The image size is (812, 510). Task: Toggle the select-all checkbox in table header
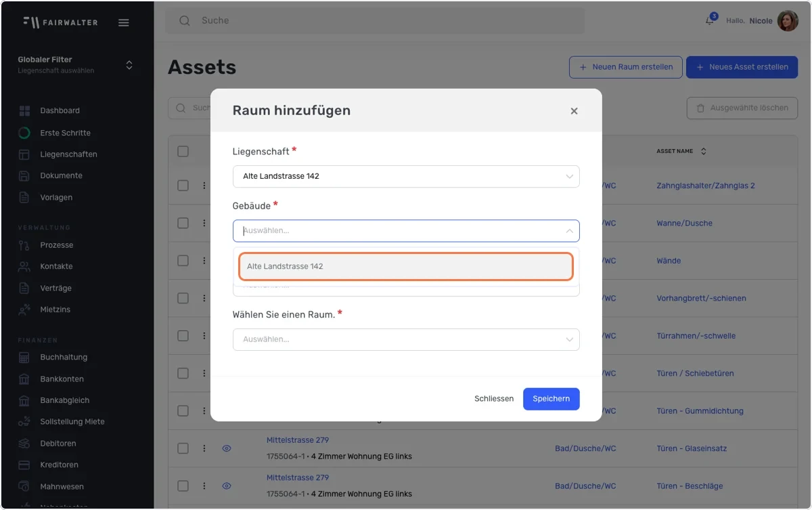pos(183,151)
